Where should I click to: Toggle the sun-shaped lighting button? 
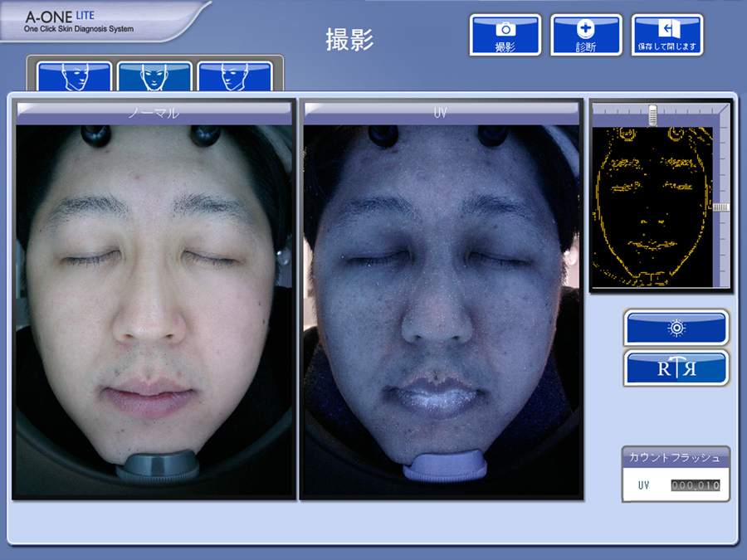pos(676,328)
